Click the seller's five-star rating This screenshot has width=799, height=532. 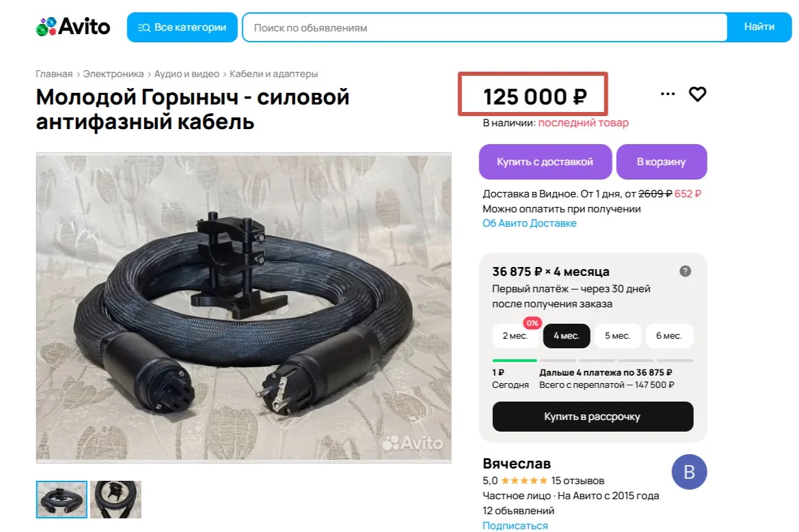524,481
